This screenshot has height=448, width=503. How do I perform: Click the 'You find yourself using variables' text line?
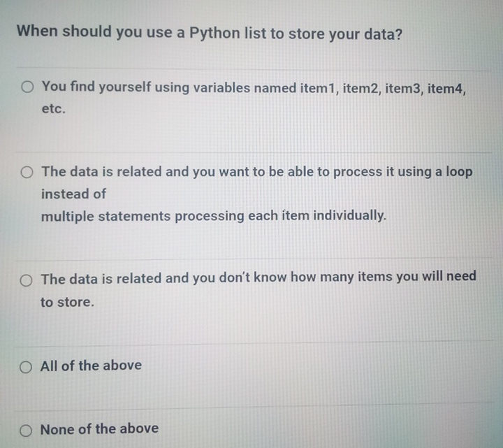(x=253, y=87)
